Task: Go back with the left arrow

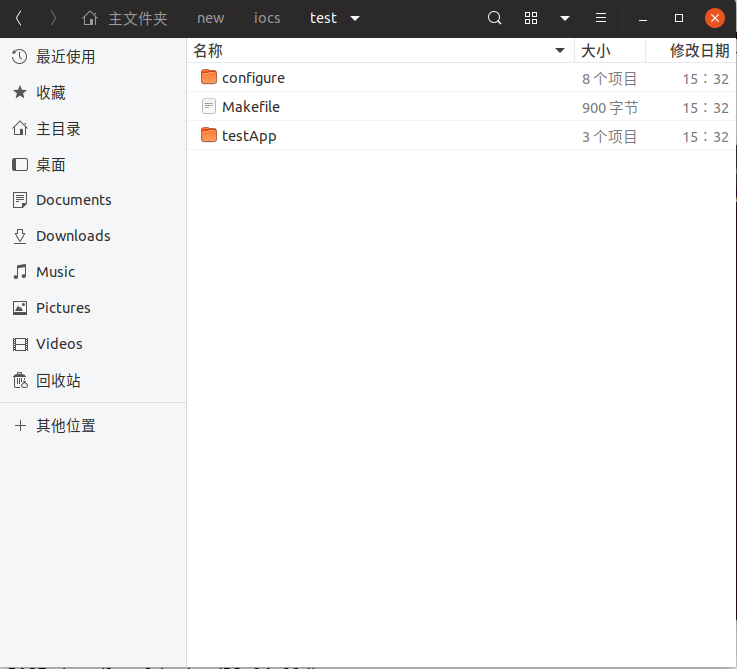Action: (19, 18)
